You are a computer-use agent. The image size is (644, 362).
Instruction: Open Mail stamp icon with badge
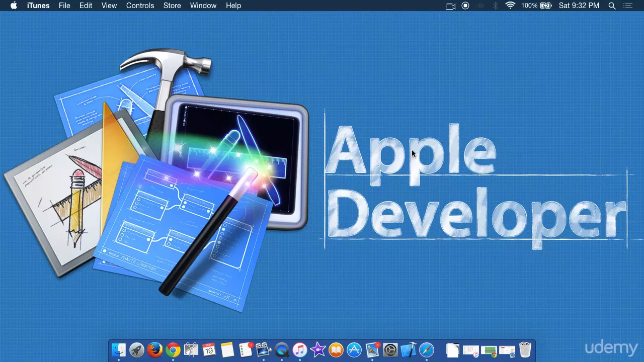click(x=372, y=350)
